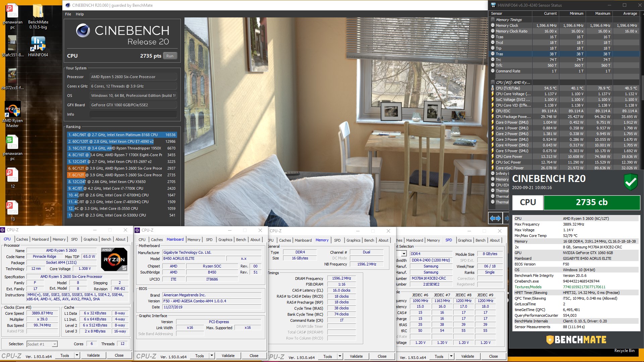Click the orange ranking bar for 2735 entry
The width and height of the screenshot is (644, 362).
[76, 175]
